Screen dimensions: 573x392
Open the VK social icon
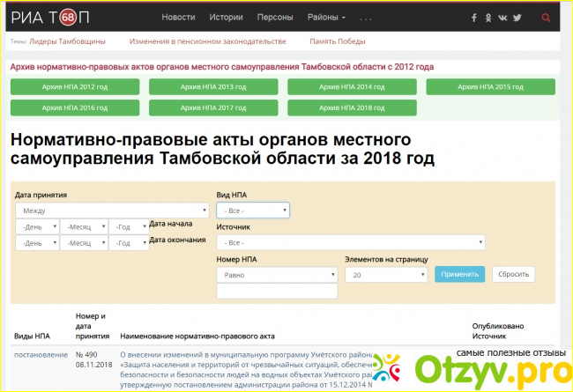pos(502,18)
